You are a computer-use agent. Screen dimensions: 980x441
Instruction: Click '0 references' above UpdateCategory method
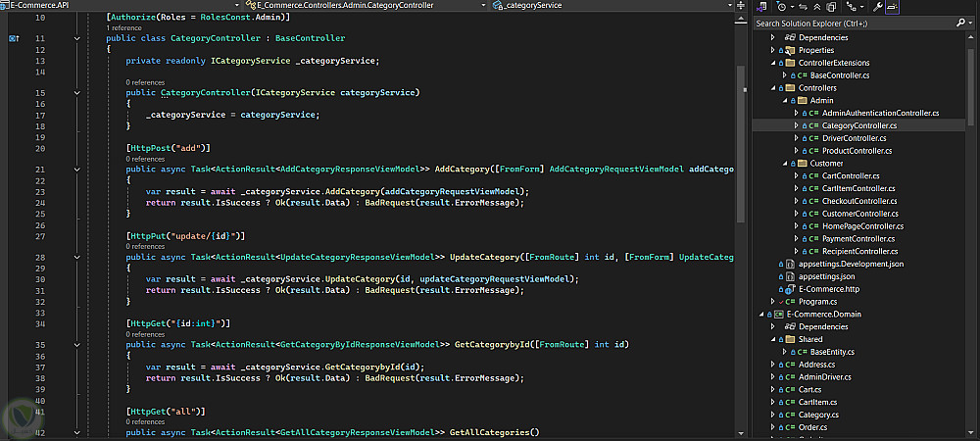coord(145,247)
